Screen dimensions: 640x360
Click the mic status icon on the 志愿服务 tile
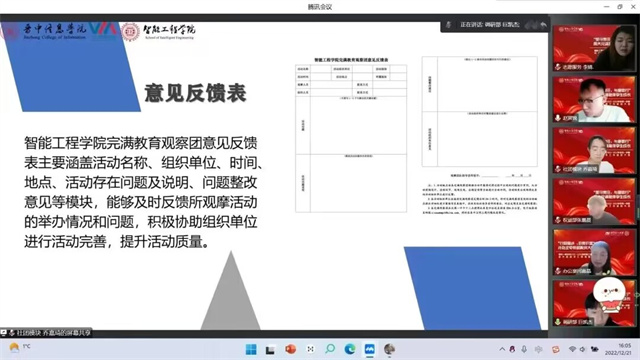(558, 67)
